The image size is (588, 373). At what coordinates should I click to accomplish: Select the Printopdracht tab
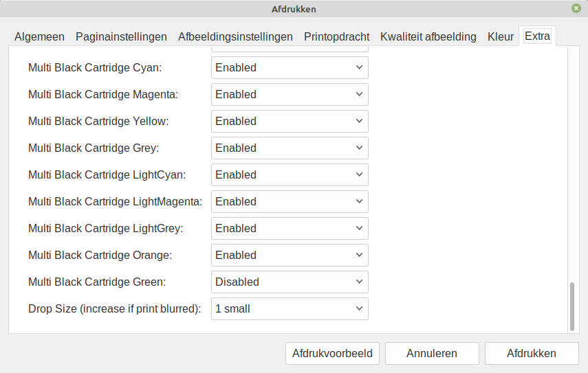pos(336,36)
